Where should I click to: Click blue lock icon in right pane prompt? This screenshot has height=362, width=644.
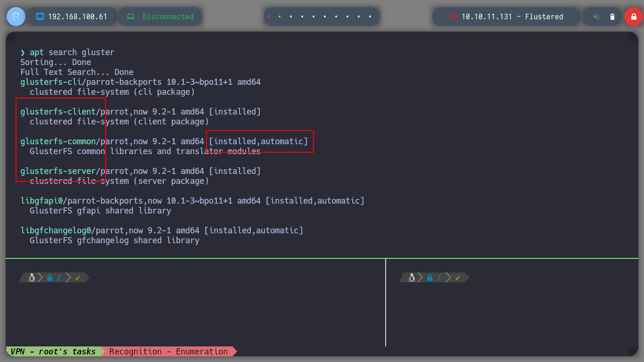tap(429, 278)
